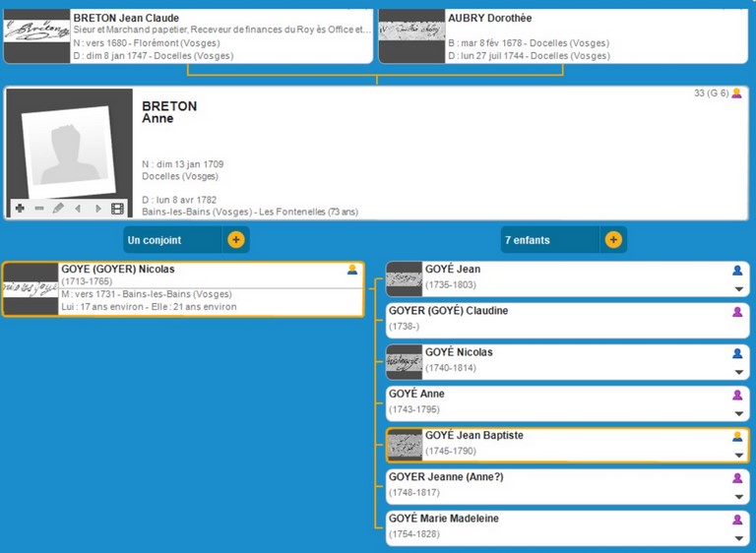Expand the GOYÉ Jean dropdown arrow
The image size is (756, 553).
737,289
